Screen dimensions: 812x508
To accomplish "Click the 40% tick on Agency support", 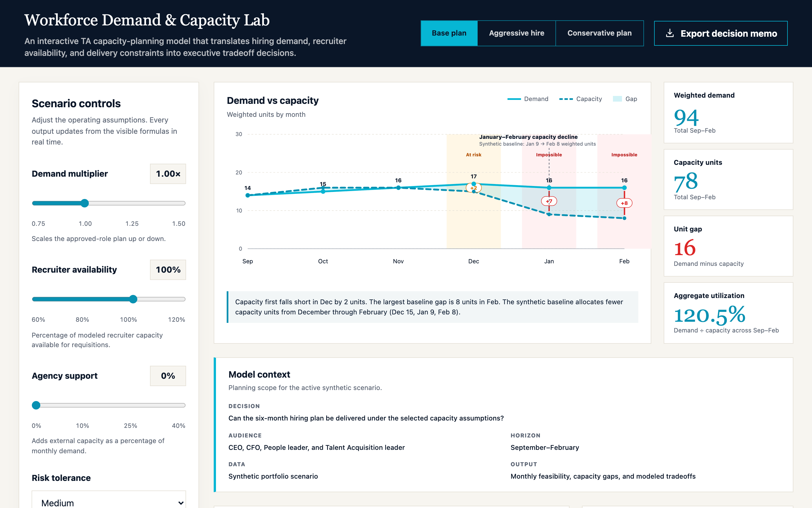I will pyautogui.click(x=178, y=426).
